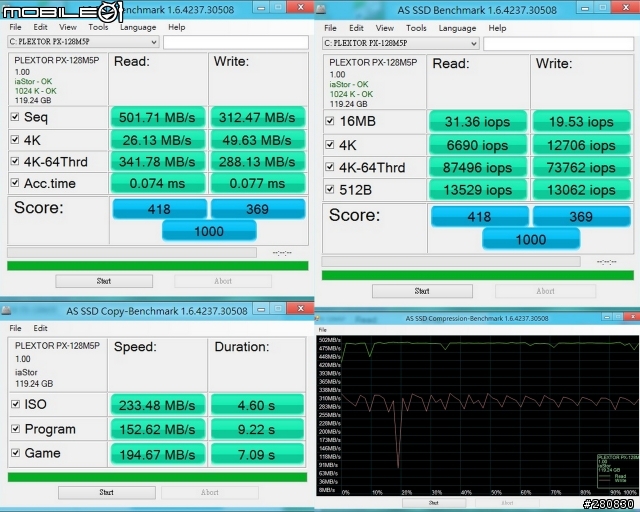640x512 pixels.
Task: Toggle the Program copy test checkbox
Action: [16, 428]
